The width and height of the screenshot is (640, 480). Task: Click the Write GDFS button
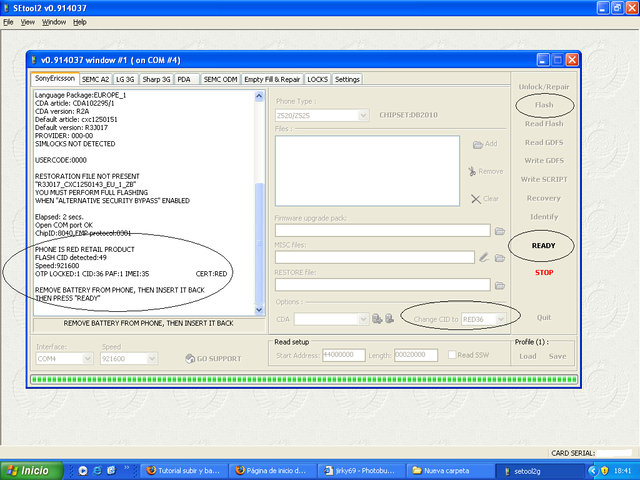click(544, 161)
